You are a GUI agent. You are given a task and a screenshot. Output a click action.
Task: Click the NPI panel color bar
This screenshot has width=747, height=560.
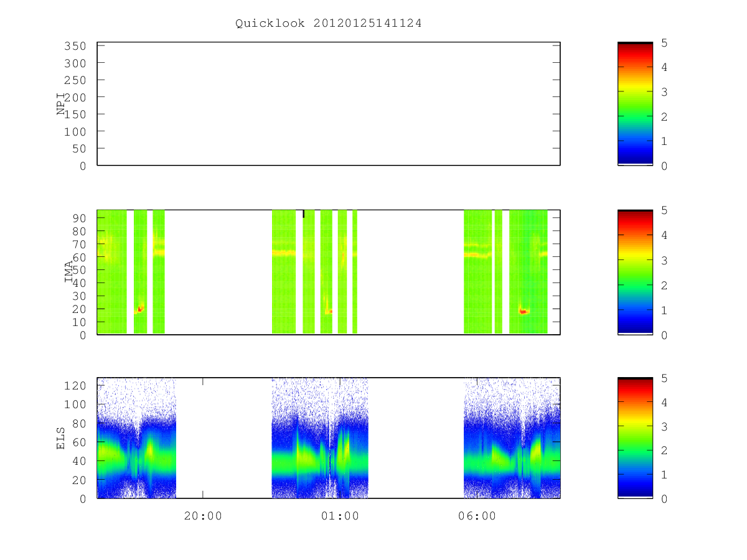(x=635, y=104)
